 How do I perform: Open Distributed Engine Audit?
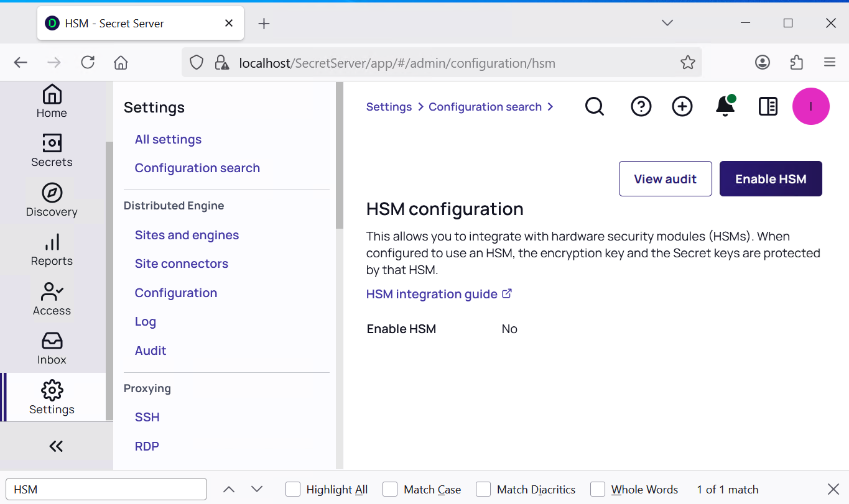click(151, 351)
